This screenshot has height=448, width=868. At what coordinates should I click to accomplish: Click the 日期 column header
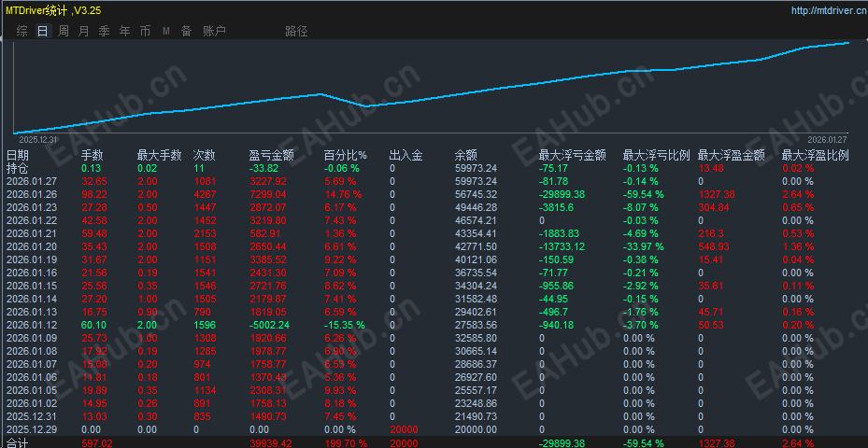(18, 156)
